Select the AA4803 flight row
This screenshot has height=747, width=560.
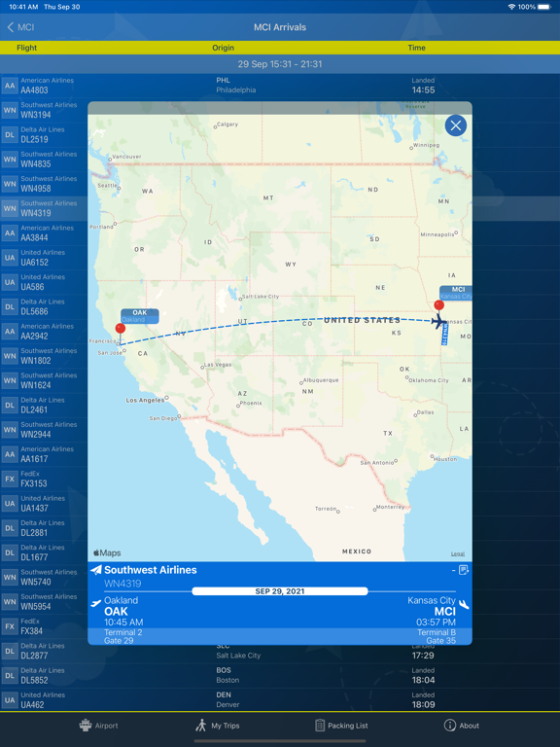pyautogui.click(x=280, y=86)
